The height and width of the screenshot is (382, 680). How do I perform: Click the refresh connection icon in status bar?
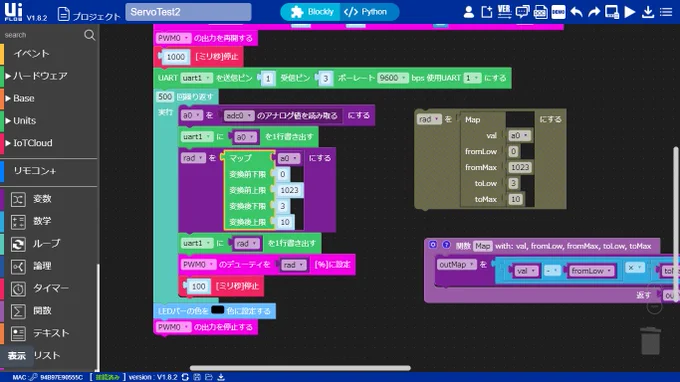[x=185, y=377]
